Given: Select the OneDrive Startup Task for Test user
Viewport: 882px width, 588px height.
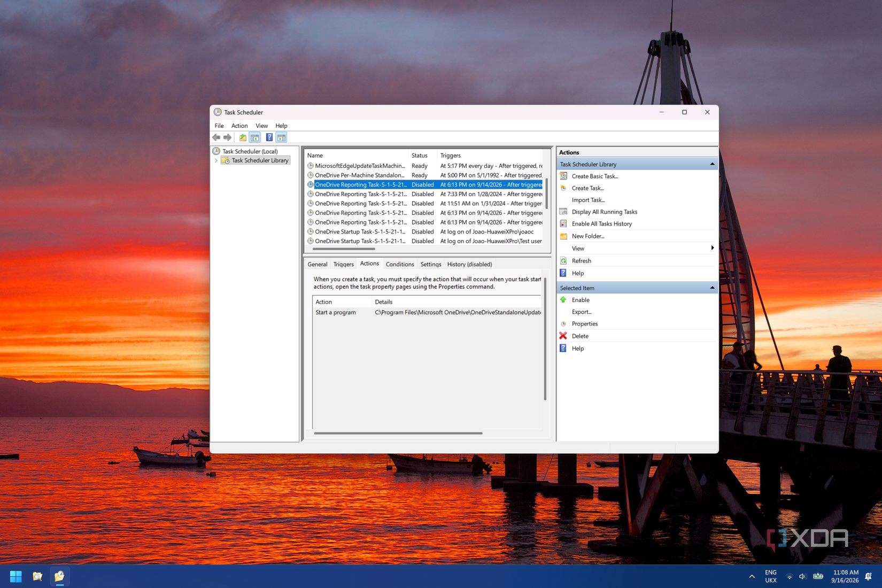Looking at the screenshot, I should pyautogui.click(x=424, y=241).
